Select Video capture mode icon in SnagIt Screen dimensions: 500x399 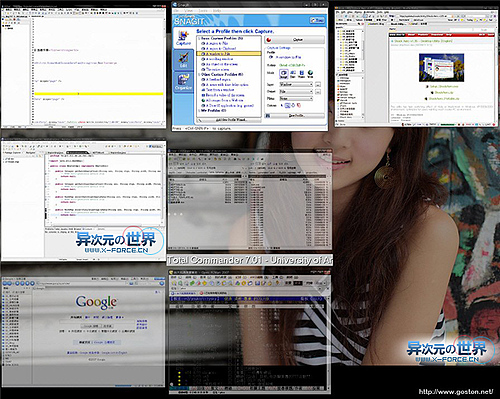(x=301, y=74)
